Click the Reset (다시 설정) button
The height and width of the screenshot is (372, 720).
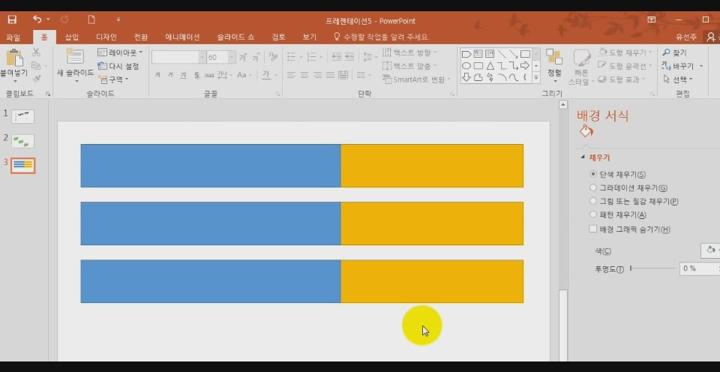[118, 66]
